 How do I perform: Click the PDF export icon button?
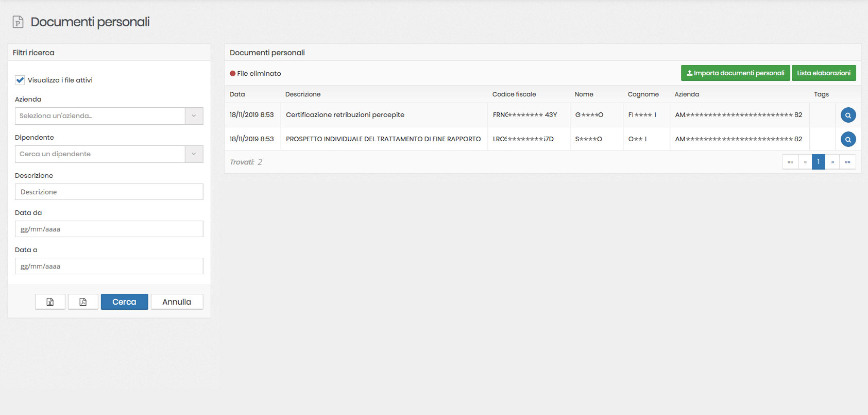pyautogui.click(x=83, y=302)
